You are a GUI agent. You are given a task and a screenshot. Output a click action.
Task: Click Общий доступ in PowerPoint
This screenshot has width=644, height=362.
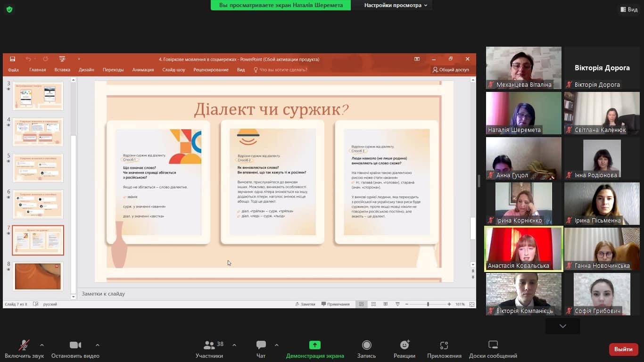point(451,70)
